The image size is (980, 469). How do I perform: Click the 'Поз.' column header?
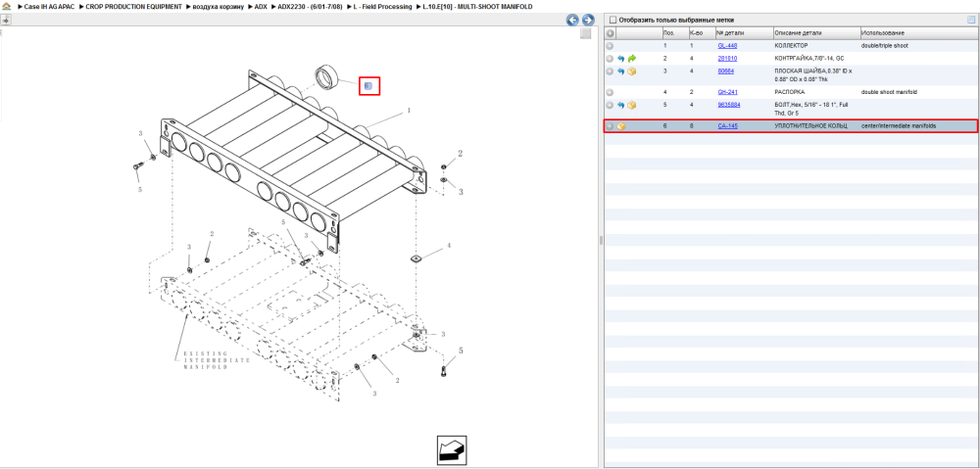coord(675,32)
